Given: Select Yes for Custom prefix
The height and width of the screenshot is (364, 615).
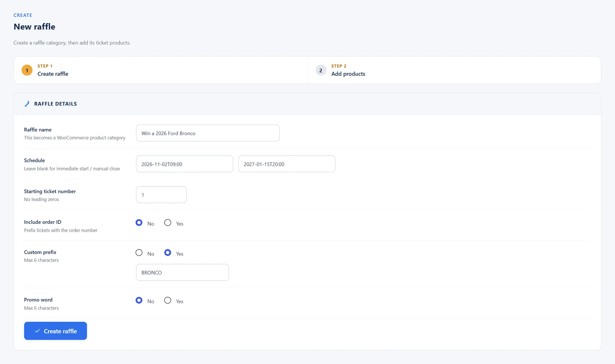Looking at the screenshot, I should pos(168,253).
